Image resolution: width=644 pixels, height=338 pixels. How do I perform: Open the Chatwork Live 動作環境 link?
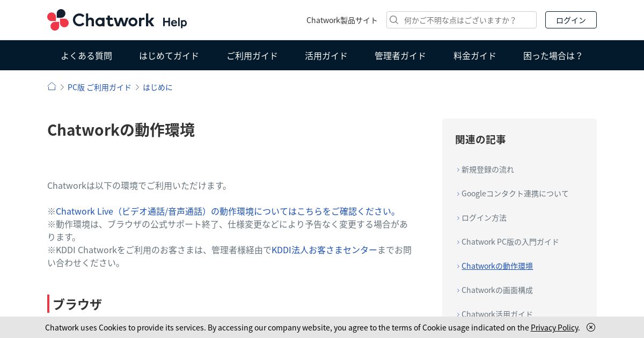(228, 211)
